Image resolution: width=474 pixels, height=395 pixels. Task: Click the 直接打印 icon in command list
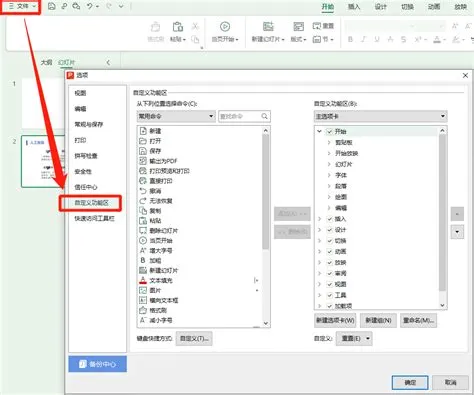point(143,181)
